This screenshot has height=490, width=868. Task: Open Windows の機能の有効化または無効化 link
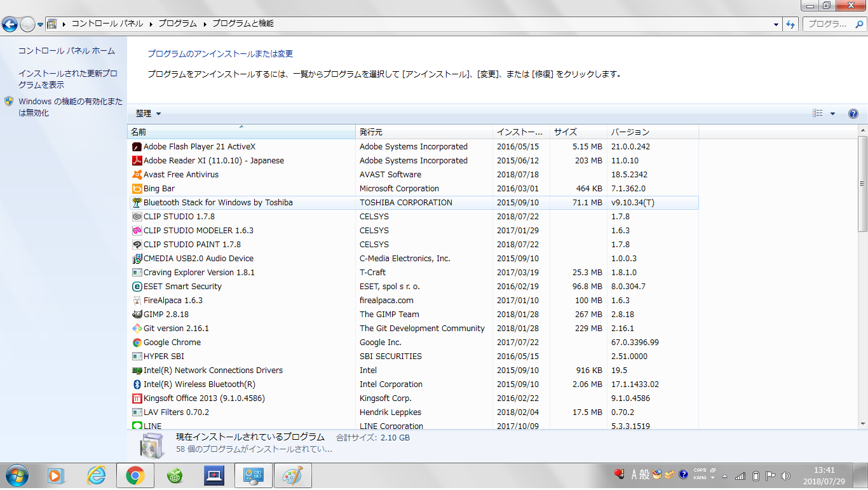[x=70, y=107]
